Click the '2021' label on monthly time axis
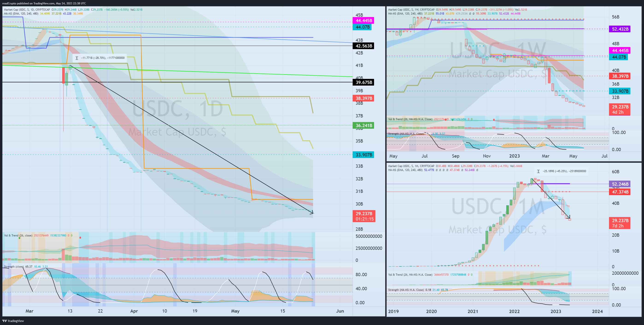The image size is (644, 325). [473, 311]
